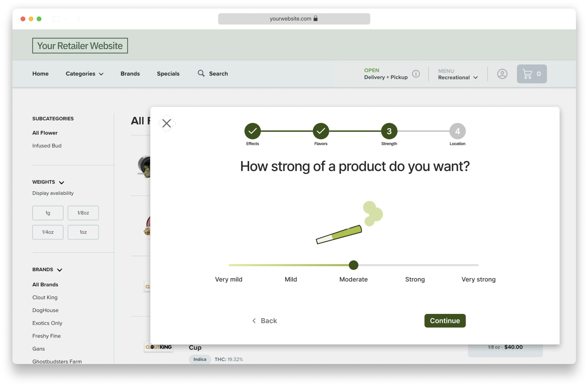
Task: Click the Clout King logo on the Cup product row
Action: (159, 347)
